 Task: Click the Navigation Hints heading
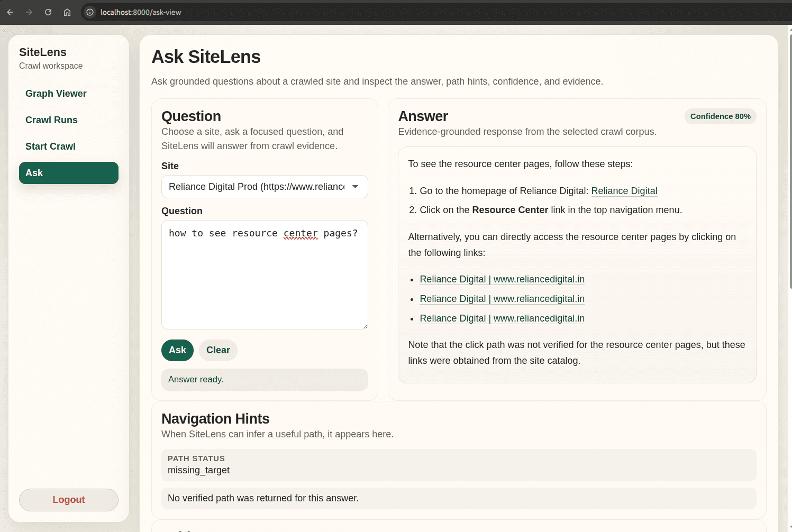pyautogui.click(x=215, y=419)
